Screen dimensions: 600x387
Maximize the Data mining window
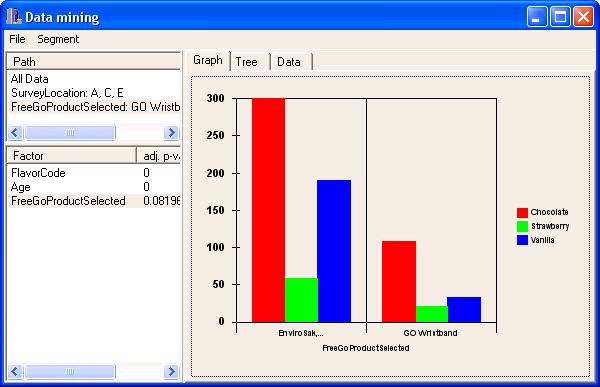(x=560, y=16)
